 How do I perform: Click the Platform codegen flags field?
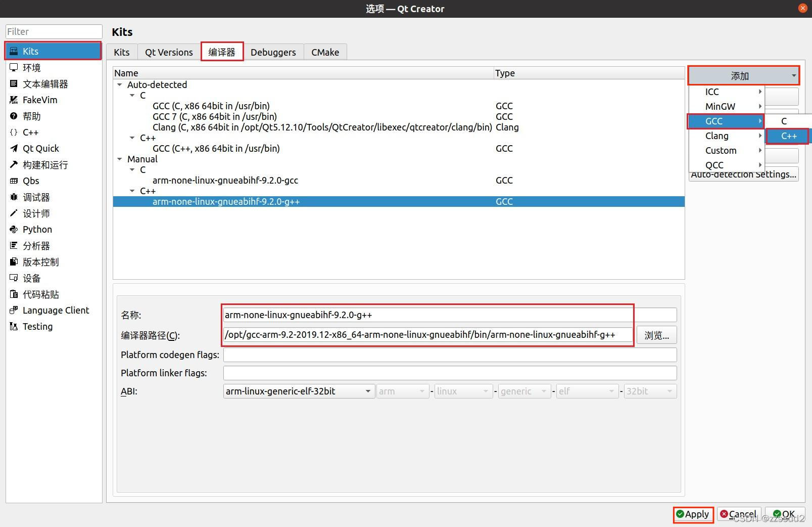click(x=450, y=355)
